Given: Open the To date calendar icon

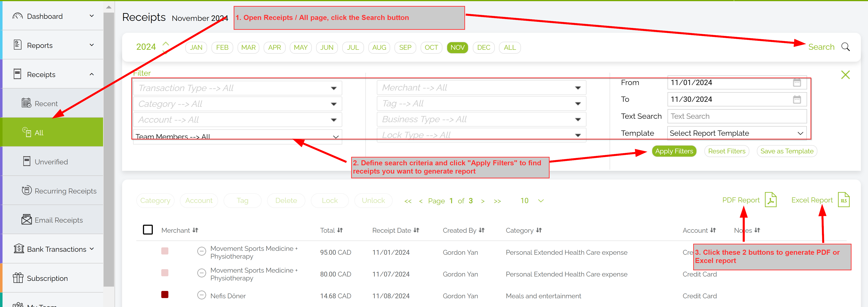Looking at the screenshot, I should [x=797, y=100].
